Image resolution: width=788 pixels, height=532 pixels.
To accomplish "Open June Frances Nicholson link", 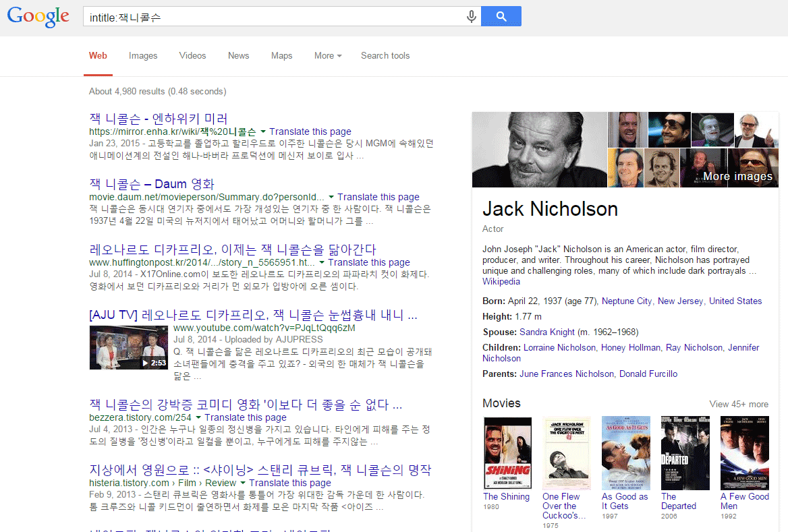I will click(x=567, y=374).
